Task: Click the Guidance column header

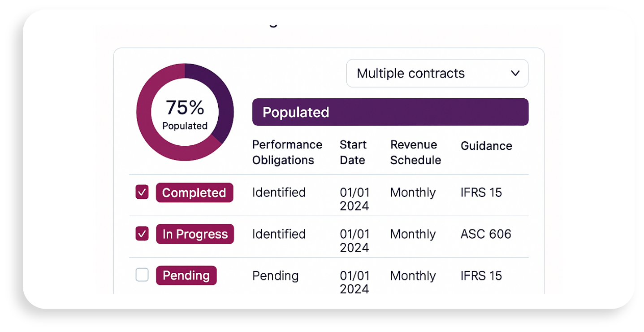Action: 486,146
